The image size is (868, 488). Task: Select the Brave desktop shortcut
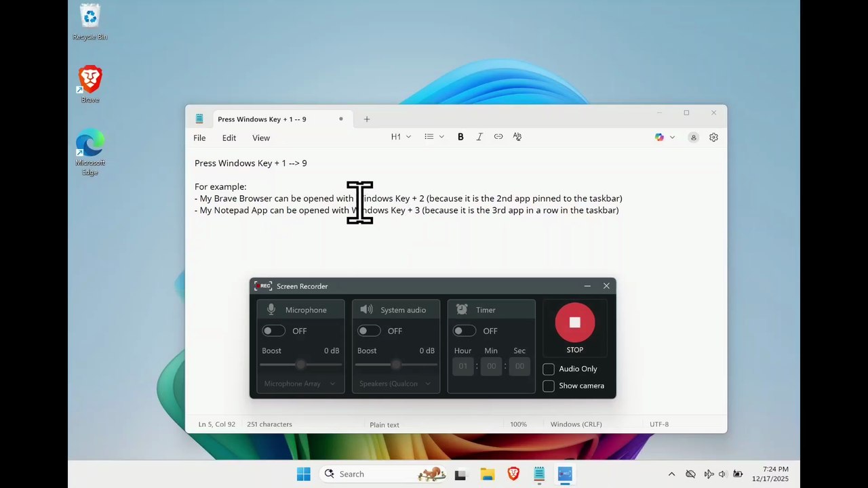tap(90, 85)
